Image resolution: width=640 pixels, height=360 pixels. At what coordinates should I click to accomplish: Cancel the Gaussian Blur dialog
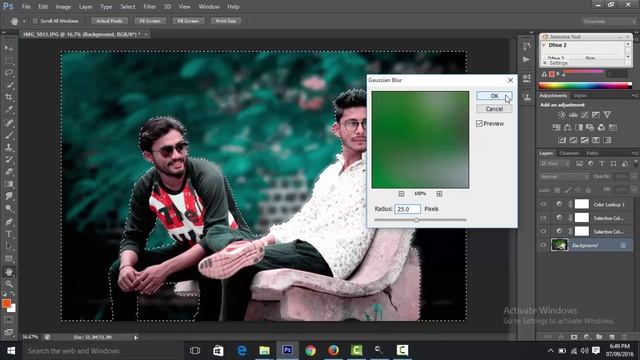pyautogui.click(x=494, y=109)
